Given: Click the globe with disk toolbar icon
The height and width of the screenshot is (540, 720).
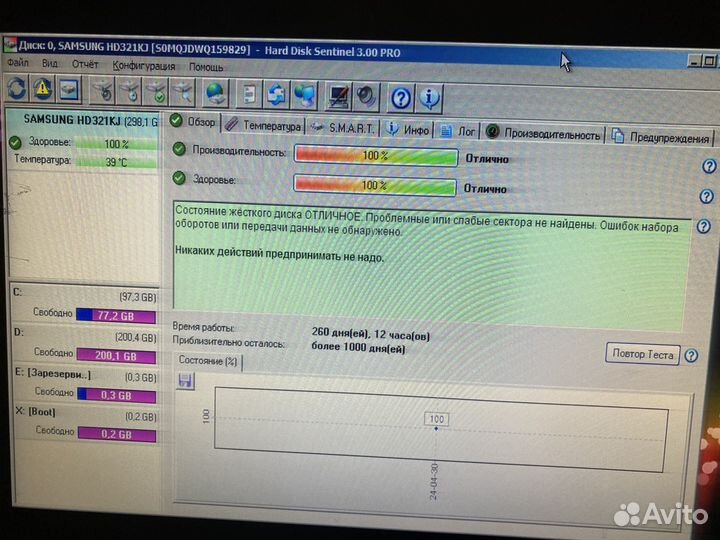Looking at the screenshot, I should (x=215, y=93).
